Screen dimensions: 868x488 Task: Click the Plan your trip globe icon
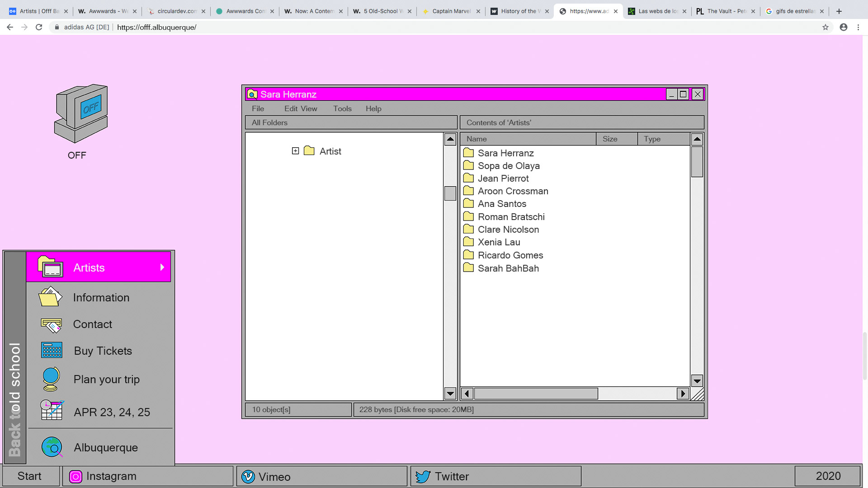pyautogui.click(x=51, y=379)
